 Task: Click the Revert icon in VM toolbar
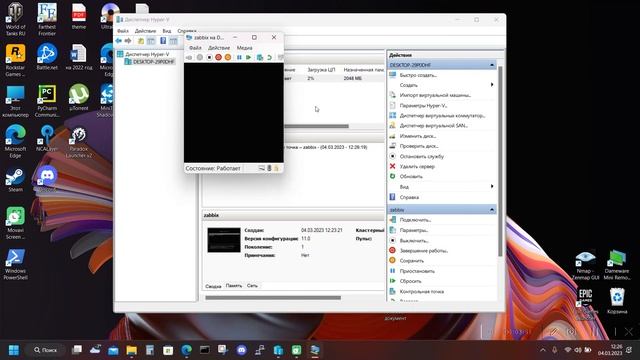point(269,58)
